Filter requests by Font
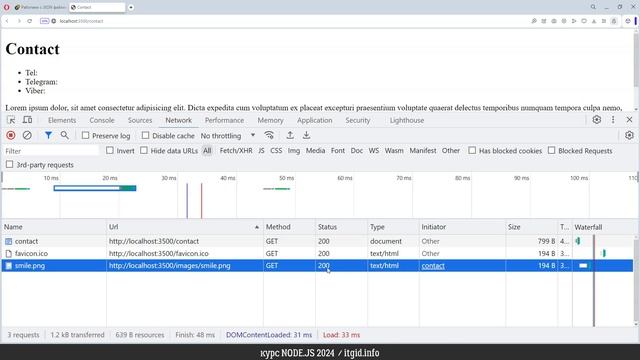The width and height of the screenshot is (640, 360). (x=338, y=151)
